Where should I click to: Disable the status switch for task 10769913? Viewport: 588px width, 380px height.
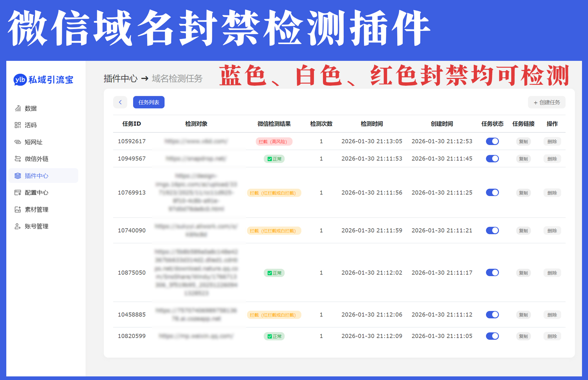click(492, 193)
